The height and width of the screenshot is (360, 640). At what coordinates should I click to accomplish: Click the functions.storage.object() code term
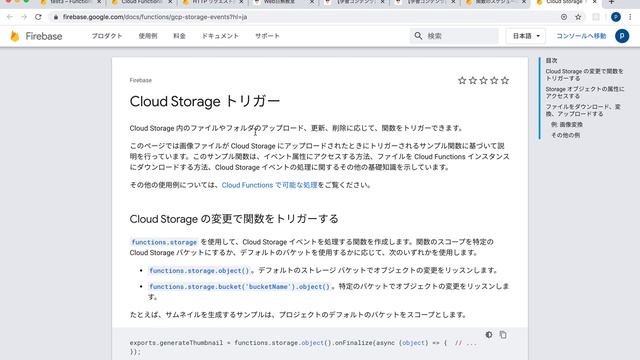[199, 271]
